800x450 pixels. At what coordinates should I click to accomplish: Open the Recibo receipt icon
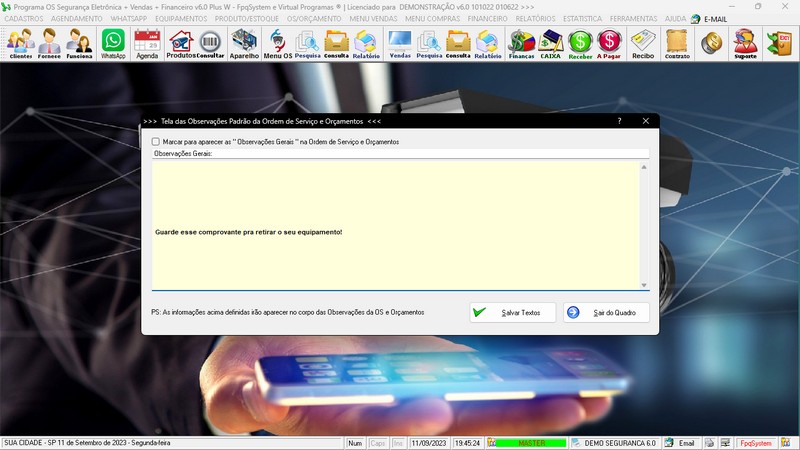(x=643, y=43)
